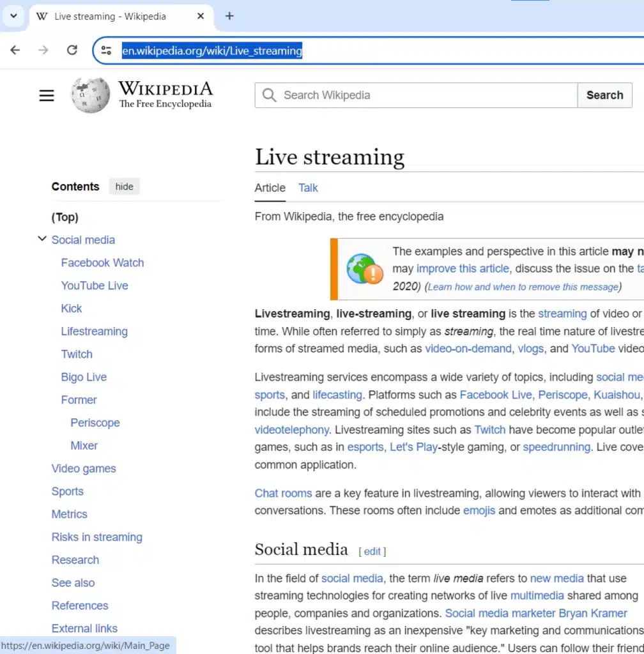Open Former contents entry
The height and width of the screenshot is (654, 644).
point(79,400)
